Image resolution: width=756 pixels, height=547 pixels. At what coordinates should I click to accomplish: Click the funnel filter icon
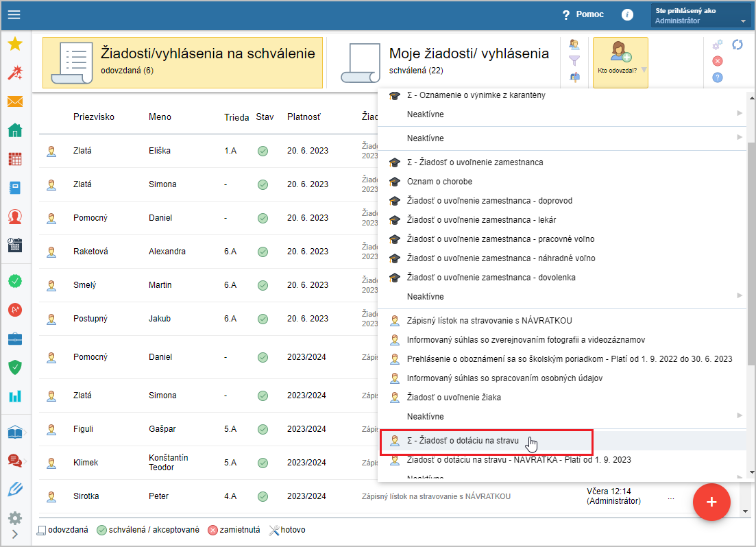(x=574, y=61)
